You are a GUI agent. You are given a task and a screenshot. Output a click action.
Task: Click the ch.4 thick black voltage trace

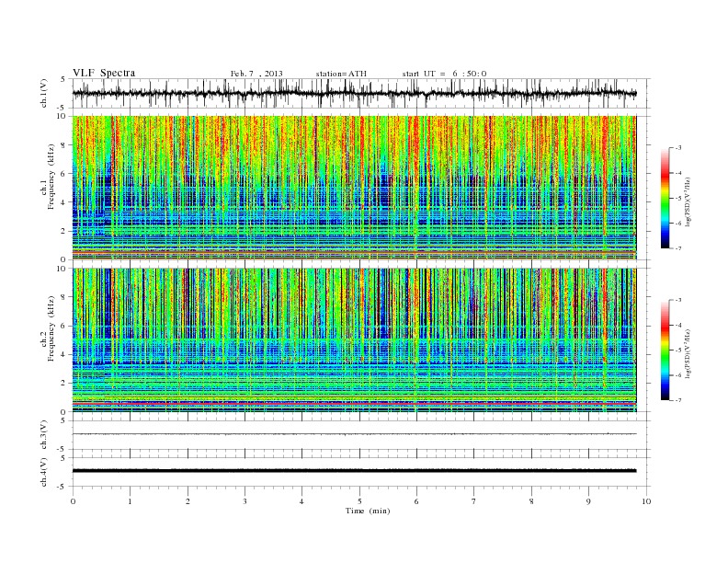(354, 471)
